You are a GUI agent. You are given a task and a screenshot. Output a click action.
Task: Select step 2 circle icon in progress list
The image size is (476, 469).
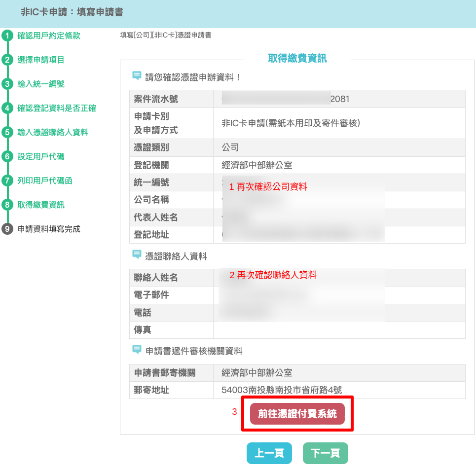pyautogui.click(x=7, y=60)
